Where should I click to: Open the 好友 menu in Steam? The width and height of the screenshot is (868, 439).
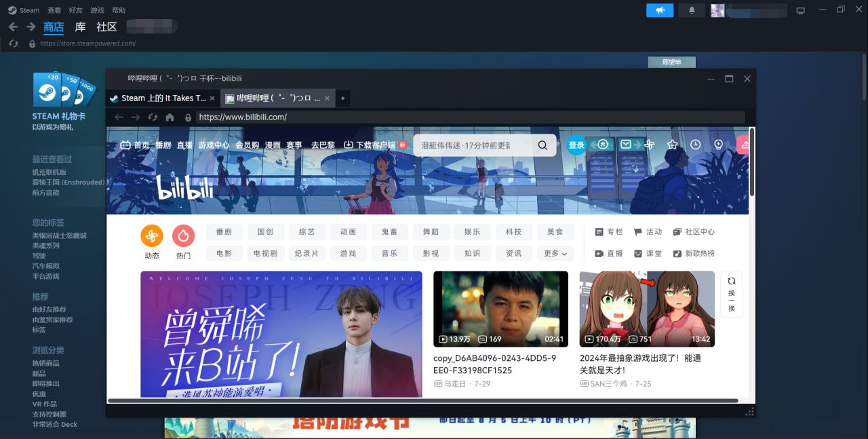tap(75, 10)
